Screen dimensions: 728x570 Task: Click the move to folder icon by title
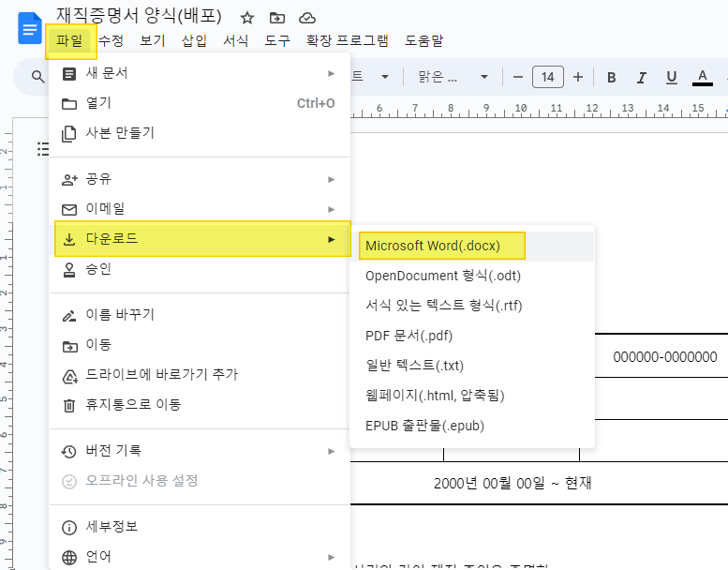pos(277,18)
